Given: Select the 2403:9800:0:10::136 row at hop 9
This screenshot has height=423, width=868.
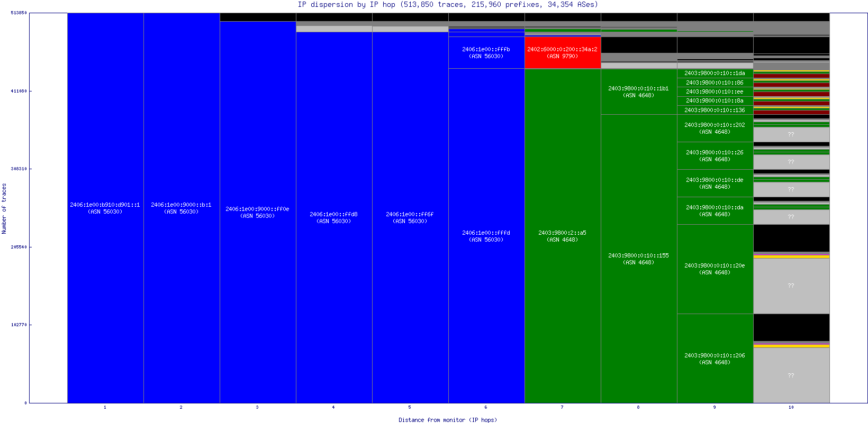Looking at the screenshot, I should click(x=715, y=110).
